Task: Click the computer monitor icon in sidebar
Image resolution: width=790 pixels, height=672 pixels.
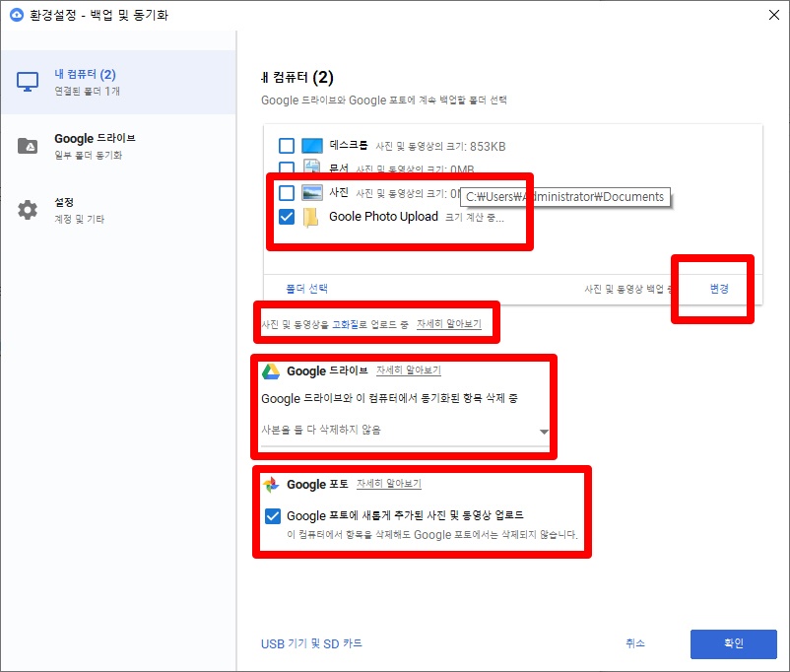Action: [28, 82]
